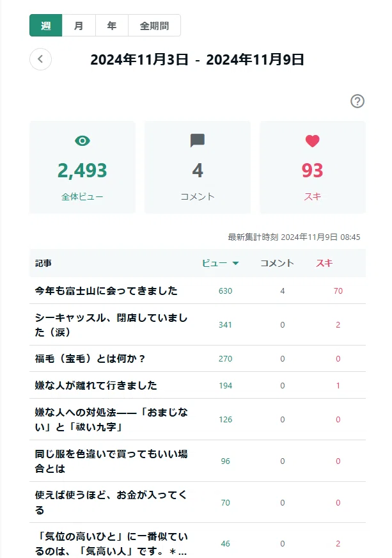The image size is (392, 558).
Task: Select the 全期間 tab
Action: (154, 26)
